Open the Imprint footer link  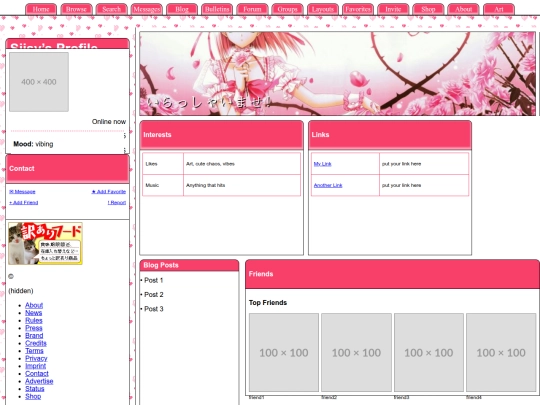coord(35,366)
